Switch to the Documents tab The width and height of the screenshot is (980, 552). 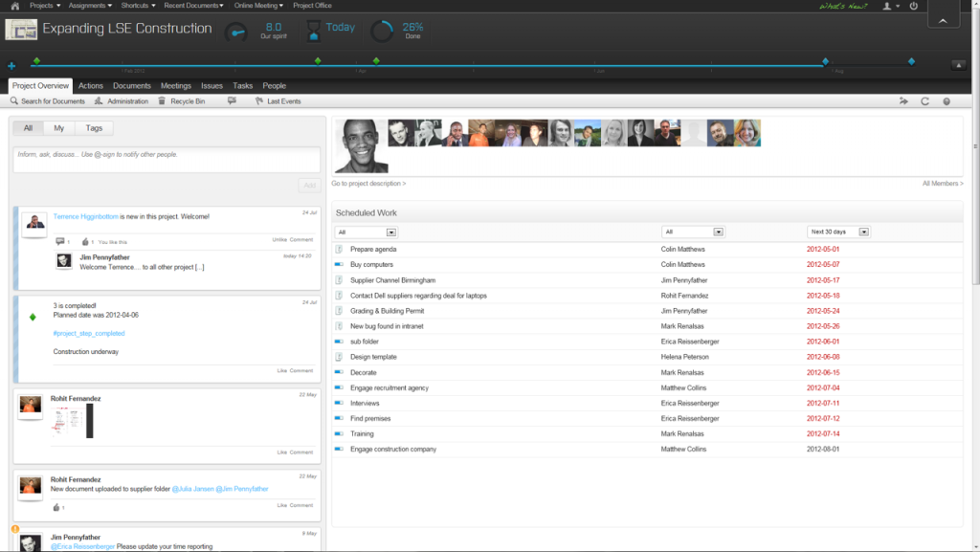(132, 85)
